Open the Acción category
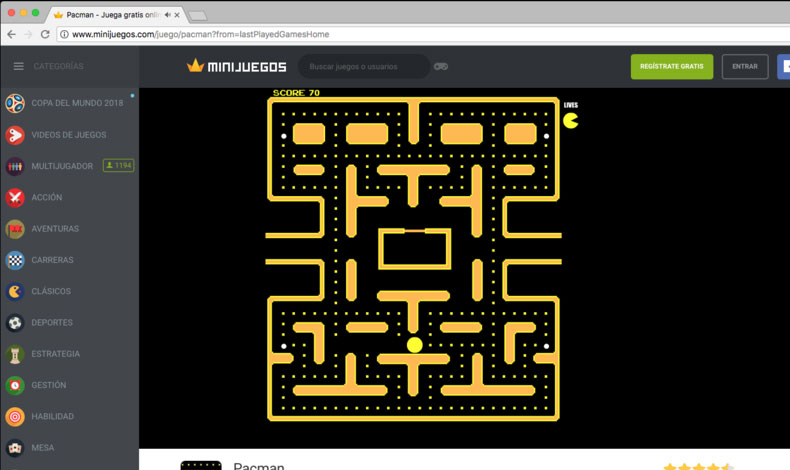The image size is (790, 470). (x=47, y=197)
